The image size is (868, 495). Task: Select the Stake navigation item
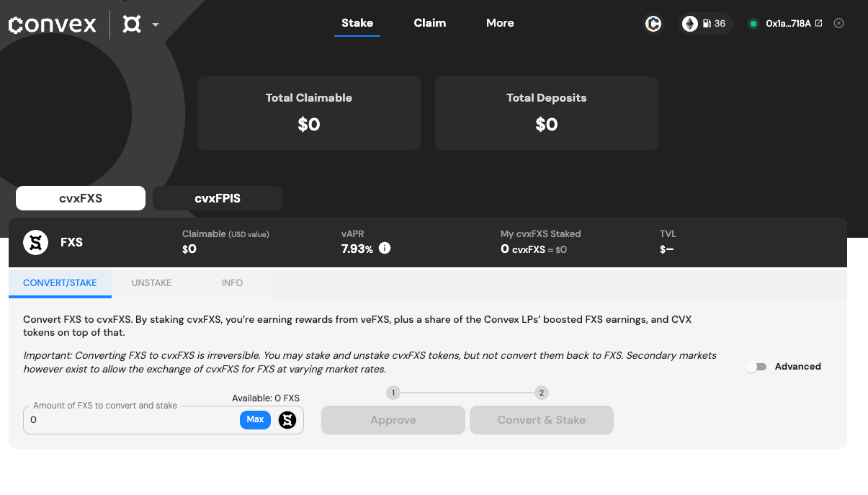coord(357,23)
